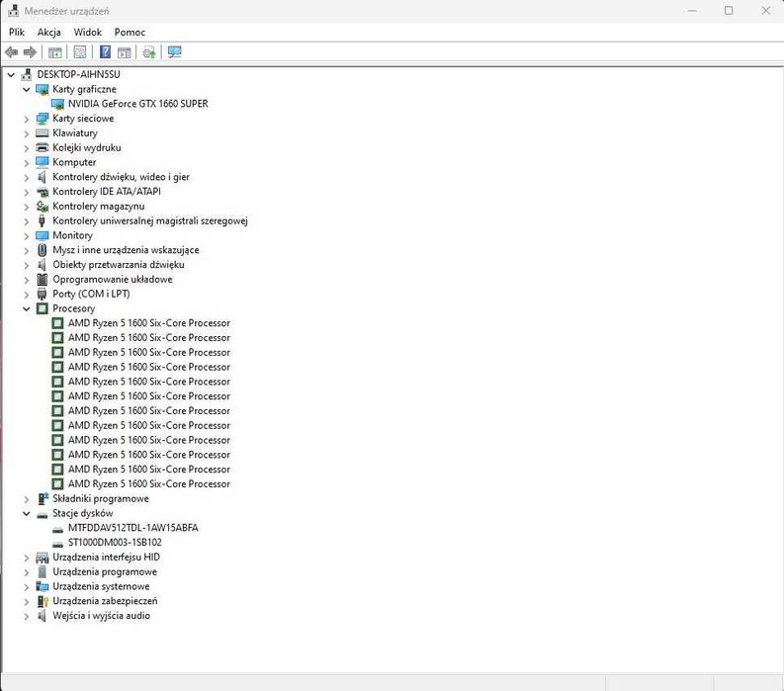Click the Składniki programowe icon

coord(43,498)
